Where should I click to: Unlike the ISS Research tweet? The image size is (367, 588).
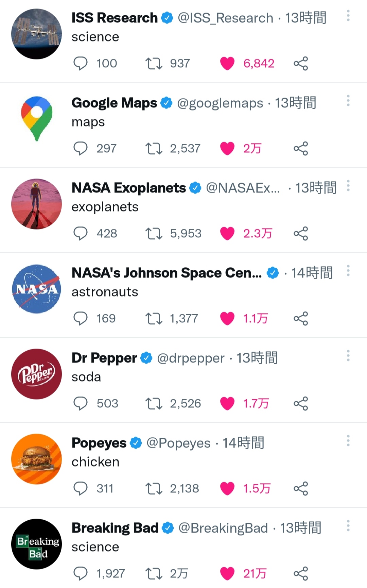click(x=227, y=64)
